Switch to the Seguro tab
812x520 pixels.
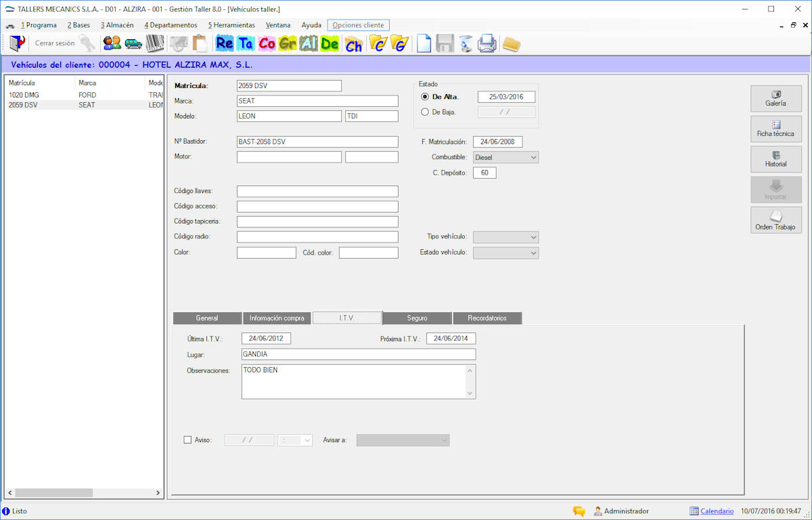(417, 318)
